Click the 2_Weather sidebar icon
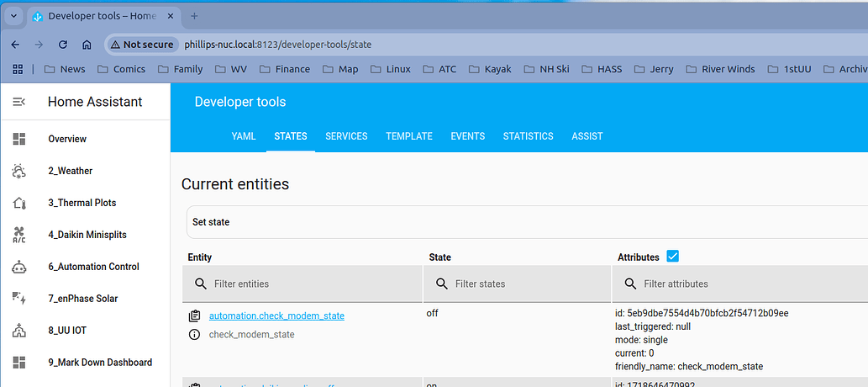This screenshot has height=387, width=868. [x=18, y=171]
